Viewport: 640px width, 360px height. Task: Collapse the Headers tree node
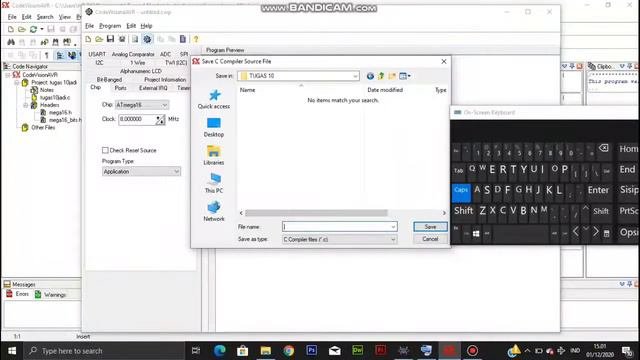(25, 105)
